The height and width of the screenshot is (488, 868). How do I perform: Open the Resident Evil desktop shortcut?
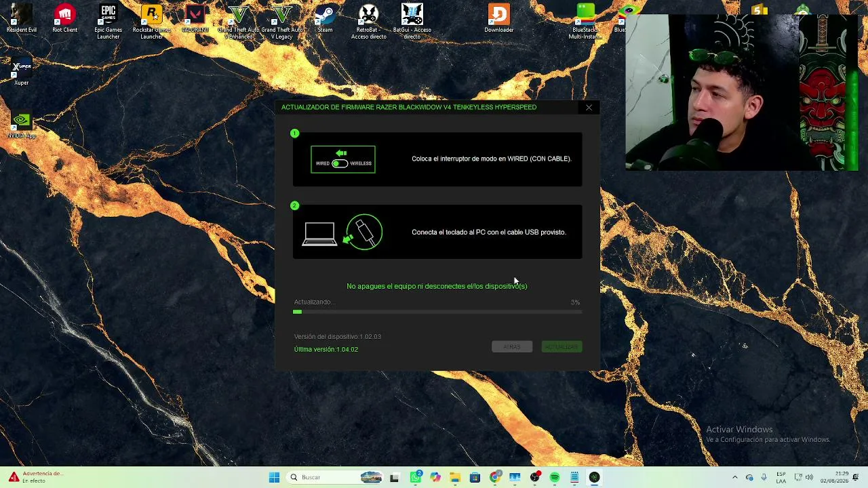pos(21,18)
